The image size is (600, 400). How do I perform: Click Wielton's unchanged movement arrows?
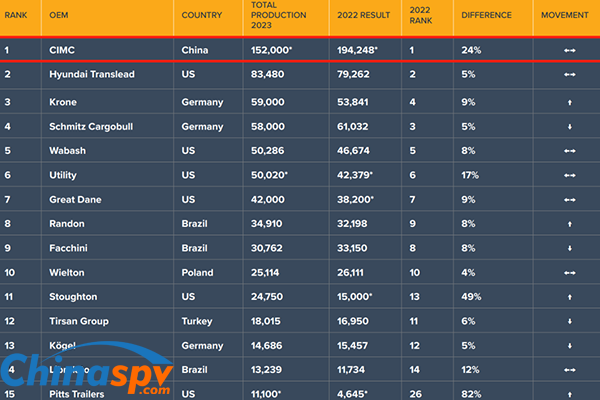pos(570,273)
